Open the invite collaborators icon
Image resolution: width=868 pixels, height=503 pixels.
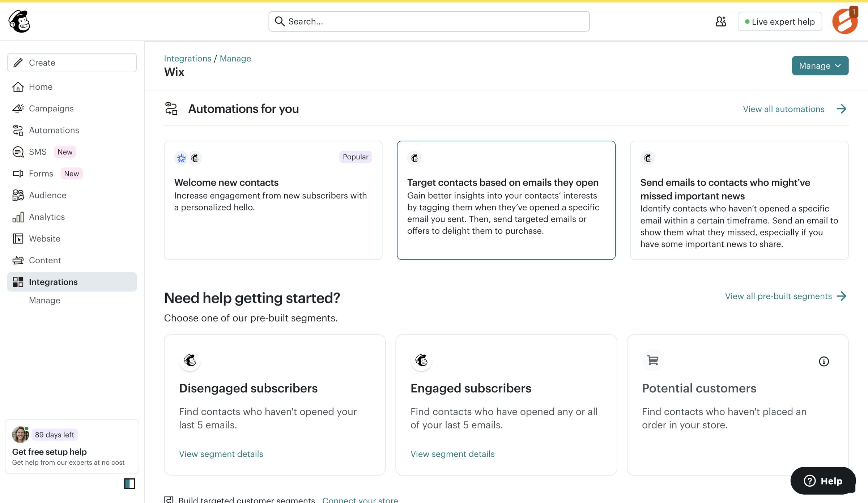tap(720, 22)
